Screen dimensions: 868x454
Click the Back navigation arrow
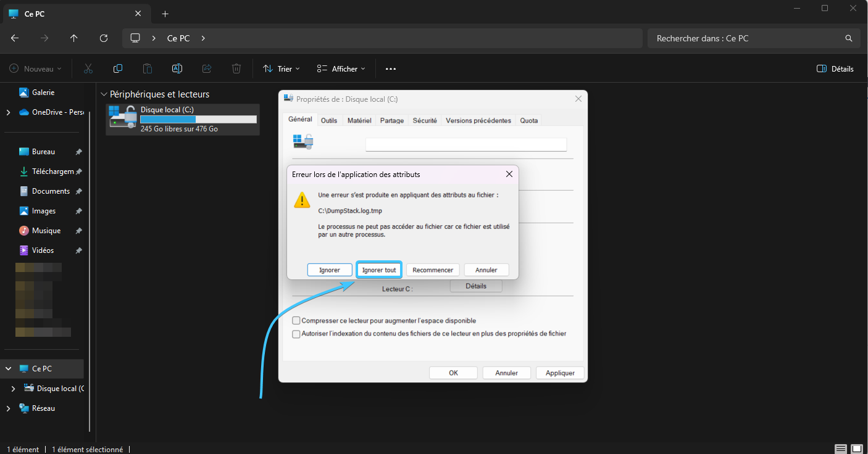point(15,38)
